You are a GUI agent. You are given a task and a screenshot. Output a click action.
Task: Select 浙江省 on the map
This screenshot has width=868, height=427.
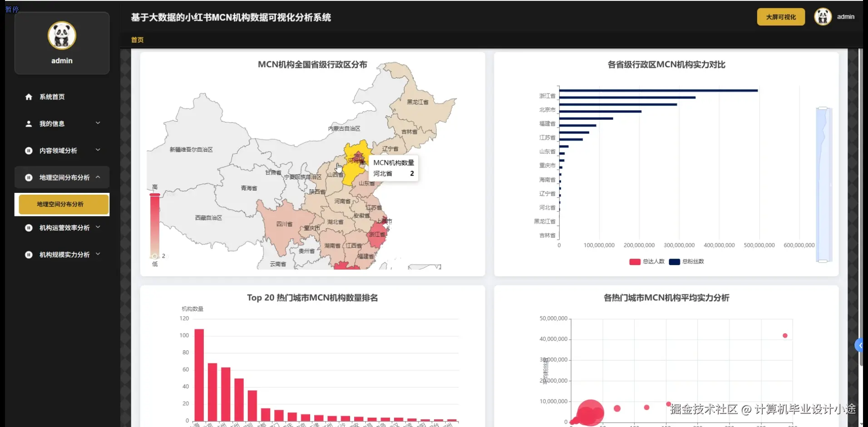coord(377,235)
